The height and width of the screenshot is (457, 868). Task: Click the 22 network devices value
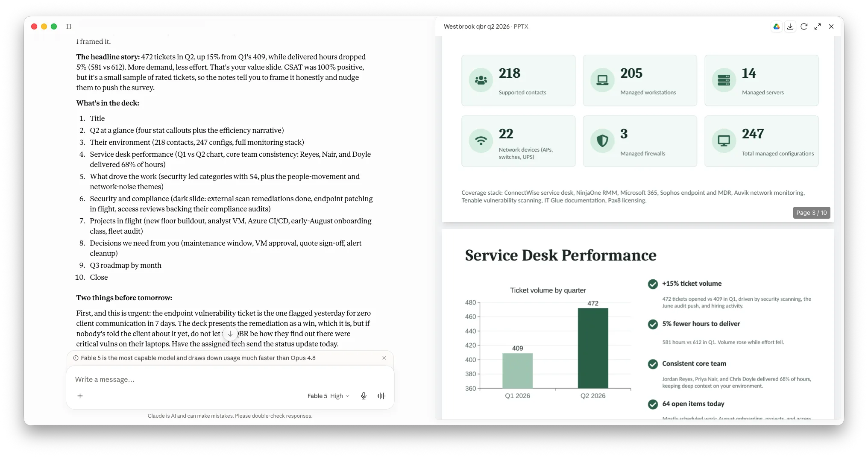(506, 134)
